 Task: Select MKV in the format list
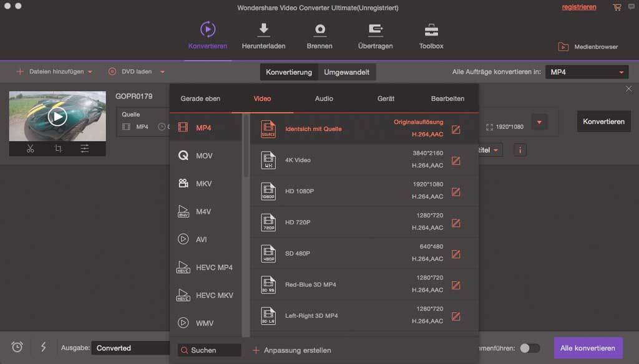point(206,184)
